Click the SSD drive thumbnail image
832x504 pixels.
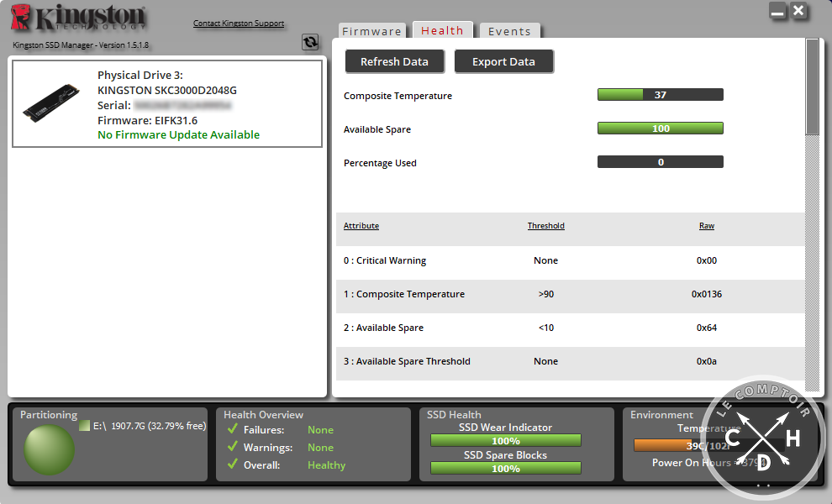(x=50, y=102)
